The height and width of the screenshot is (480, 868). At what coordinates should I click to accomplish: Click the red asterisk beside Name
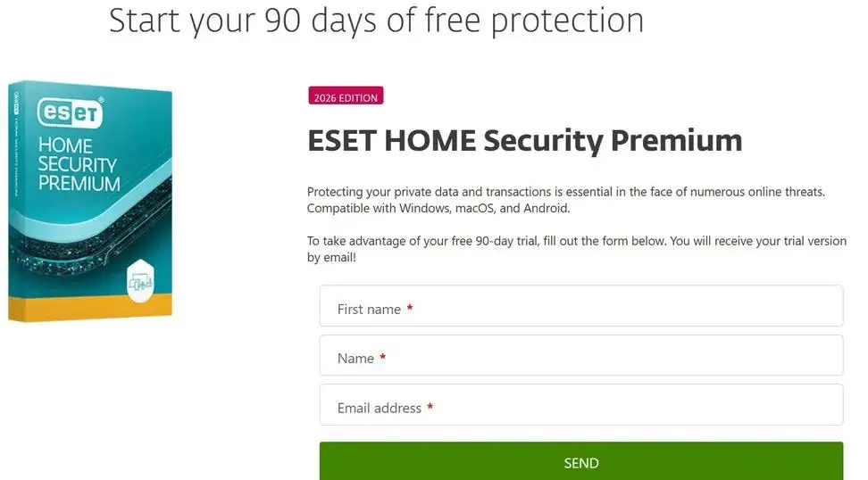coord(382,357)
